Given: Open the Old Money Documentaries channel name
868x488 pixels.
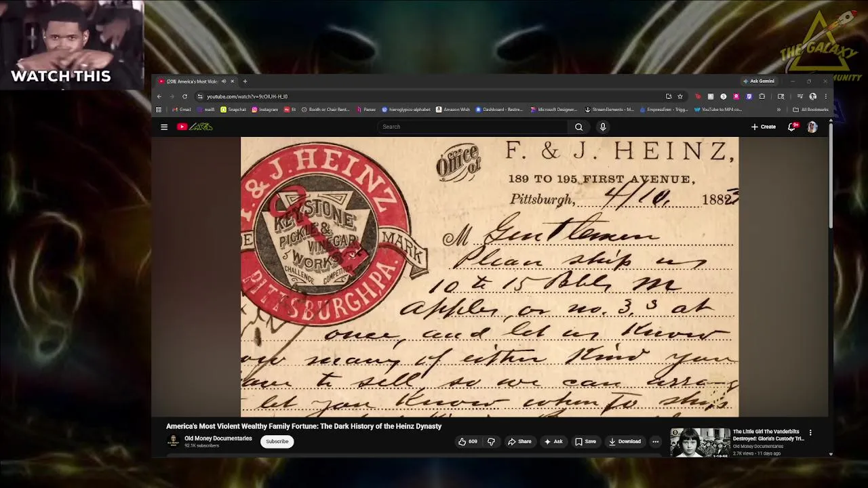Looking at the screenshot, I should coord(218,439).
